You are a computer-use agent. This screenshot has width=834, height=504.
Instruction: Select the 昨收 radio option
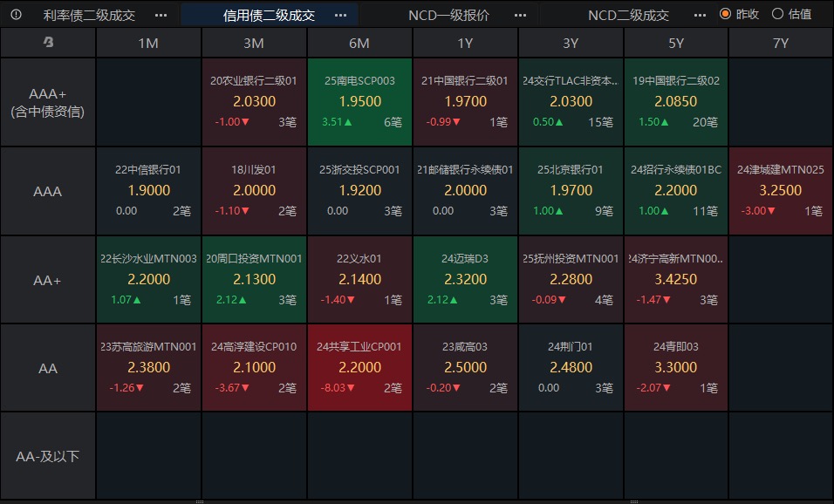tap(739, 14)
